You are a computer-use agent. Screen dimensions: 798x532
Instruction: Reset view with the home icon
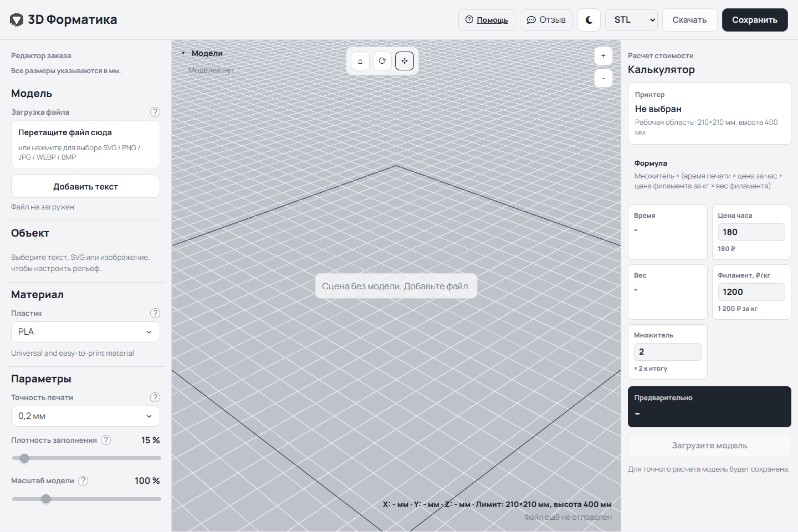click(x=360, y=61)
